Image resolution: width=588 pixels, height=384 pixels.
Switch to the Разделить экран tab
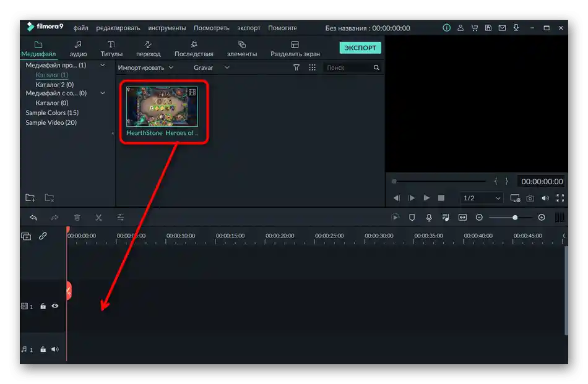(x=295, y=49)
